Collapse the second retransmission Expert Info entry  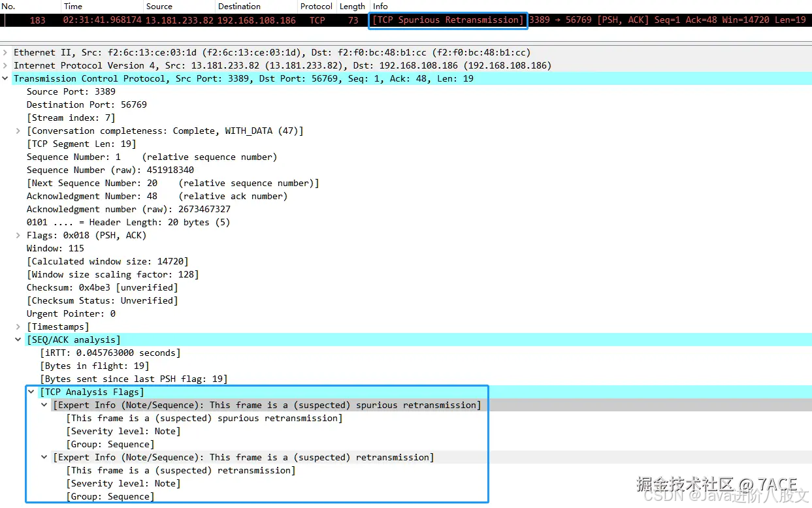tap(44, 457)
